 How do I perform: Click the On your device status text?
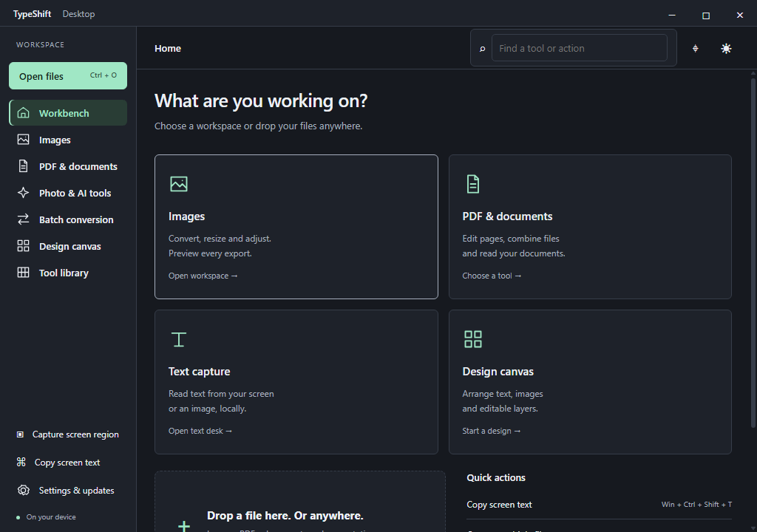coord(51,517)
